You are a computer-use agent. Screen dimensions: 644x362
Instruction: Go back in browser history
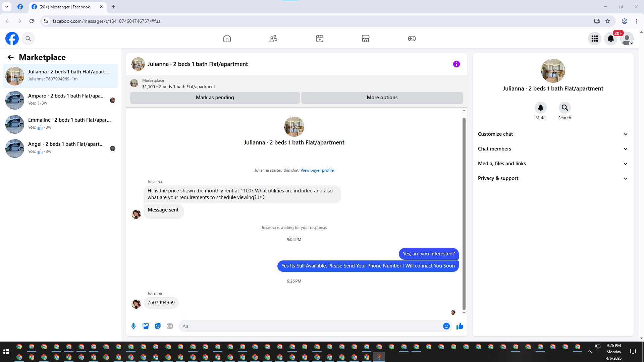(7, 21)
